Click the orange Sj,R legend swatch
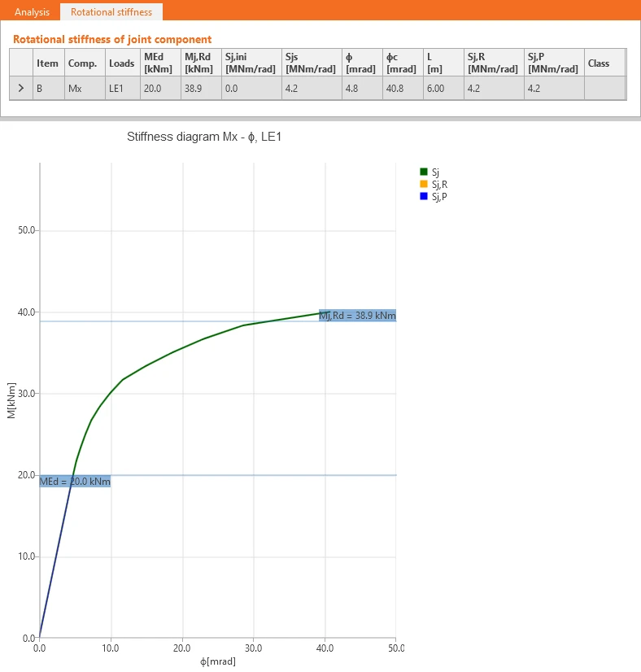The image size is (641, 672). tap(424, 185)
